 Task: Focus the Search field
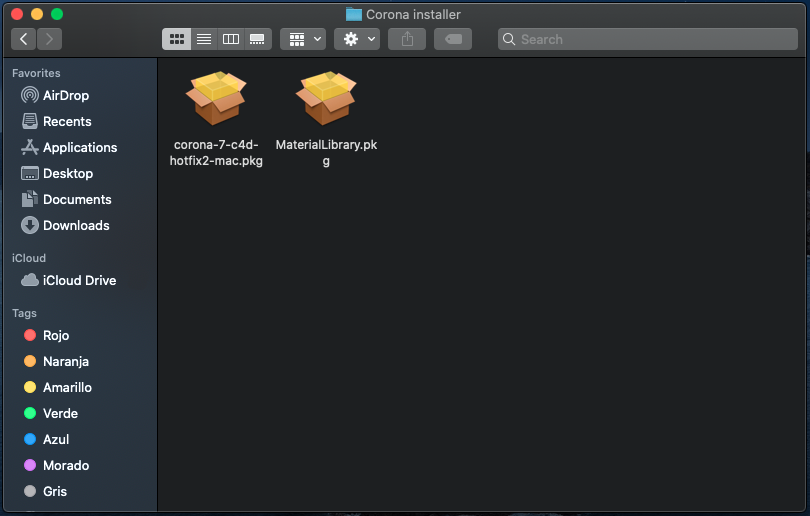coord(648,39)
